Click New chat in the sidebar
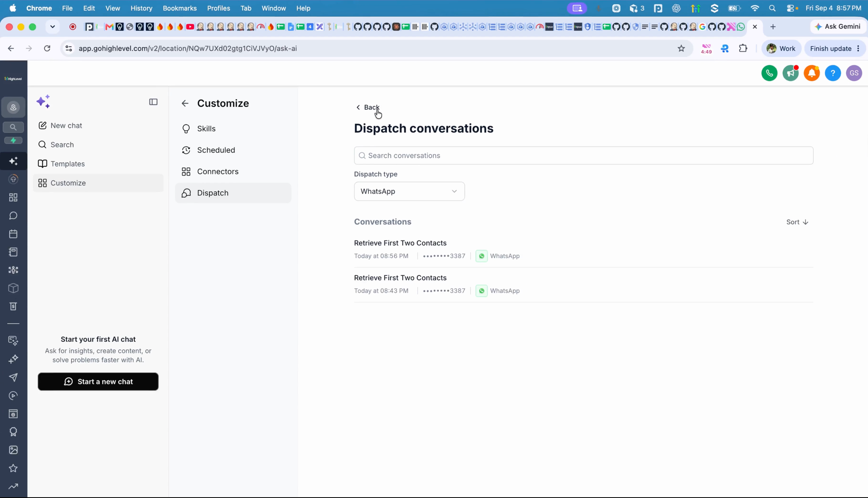The height and width of the screenshot is (498, 868). click(x=98, y=126)
